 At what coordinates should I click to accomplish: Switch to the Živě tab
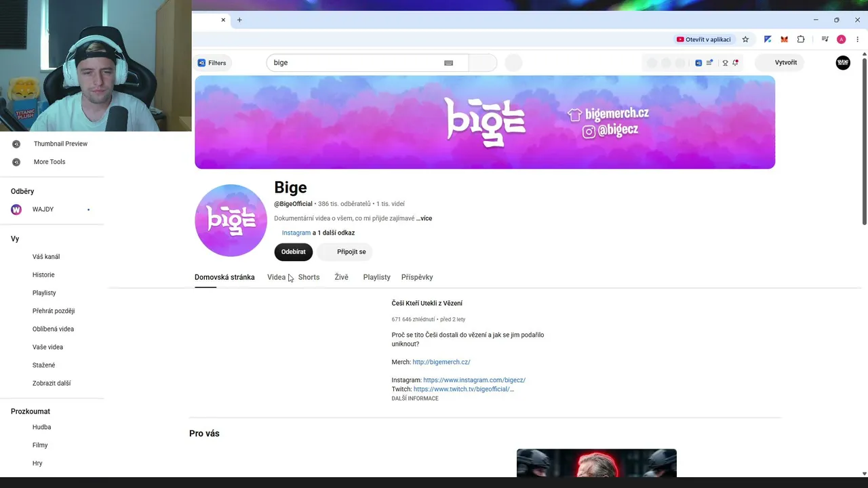click(341, 277)
